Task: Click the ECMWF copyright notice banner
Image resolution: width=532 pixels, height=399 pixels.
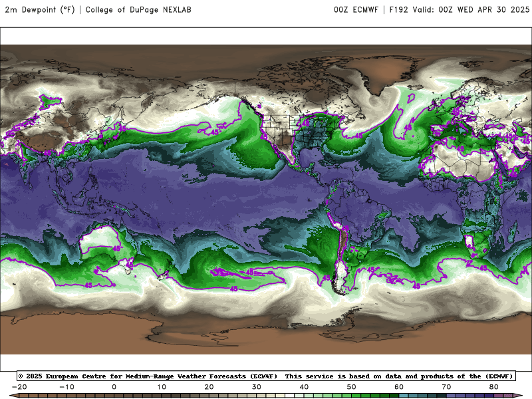Action: pos(267,376)
